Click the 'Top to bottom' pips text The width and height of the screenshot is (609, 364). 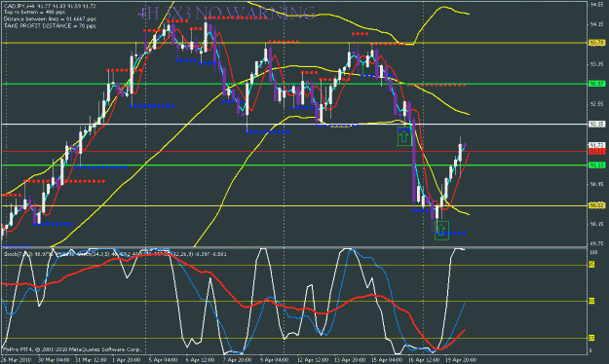click(x=34, y=13)
